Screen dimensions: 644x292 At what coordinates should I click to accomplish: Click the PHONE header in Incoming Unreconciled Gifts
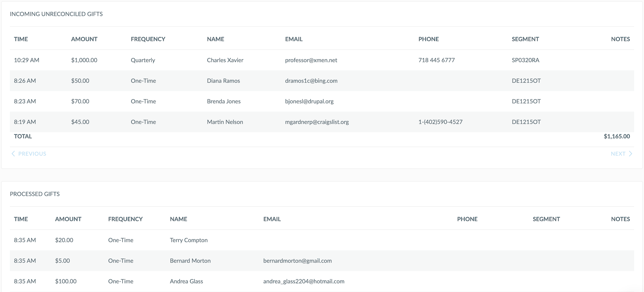click(x=429, y=39)
